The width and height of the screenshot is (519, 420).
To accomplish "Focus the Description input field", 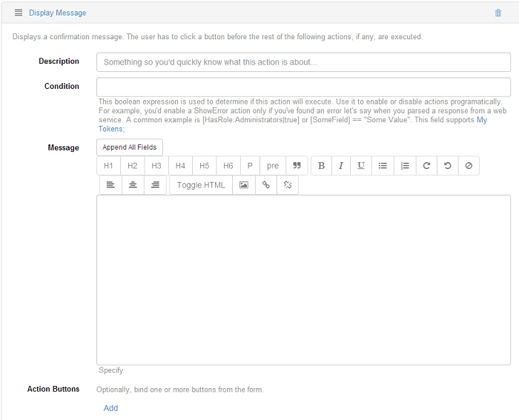I will pyautogui.click(x=303, y=62).
